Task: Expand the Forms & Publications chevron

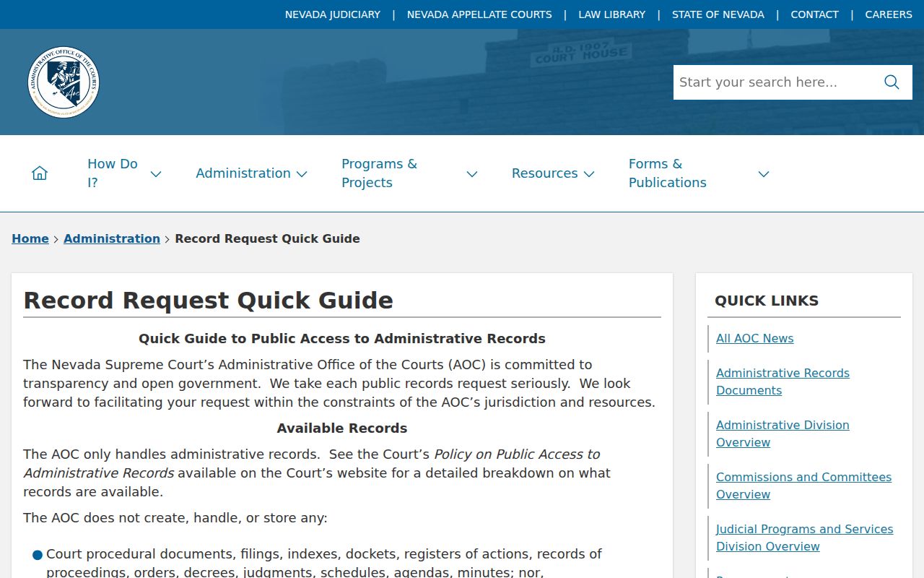Action: pos(763,174)
